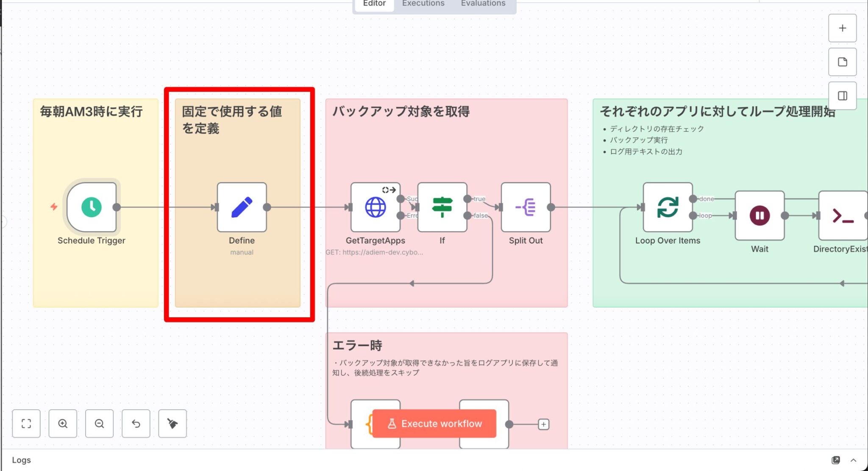Select the Define pencil node
The height and width of the screenshot is (471, 868).
point(242,207)
